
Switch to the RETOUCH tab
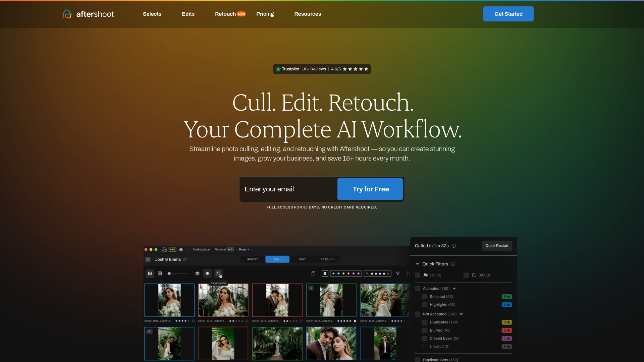pyautogui.click(x=327, y=259)
